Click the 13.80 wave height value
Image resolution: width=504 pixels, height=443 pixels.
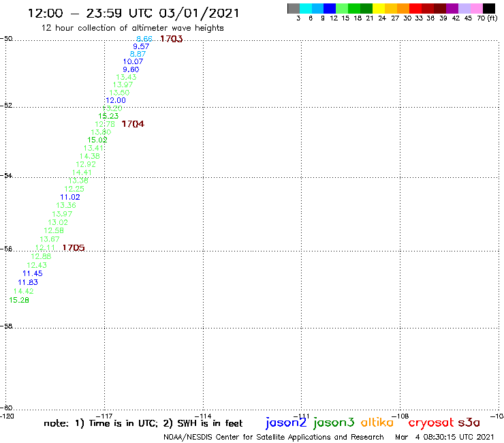101,132
